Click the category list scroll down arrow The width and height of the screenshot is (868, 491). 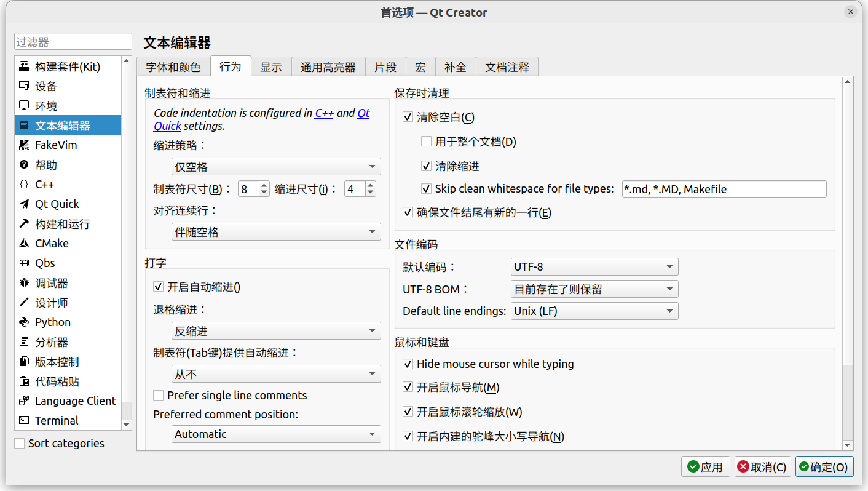tap(127, 425)
